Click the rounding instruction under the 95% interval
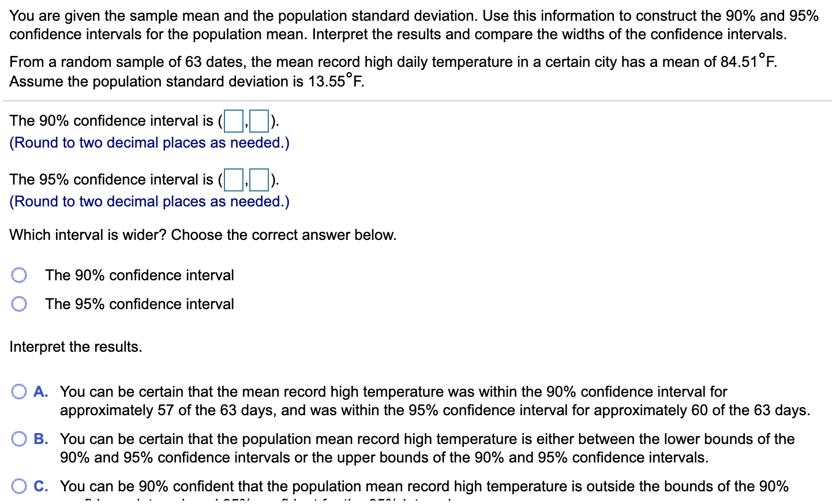This screenshot has width=832, height=504. pos(149,202)
